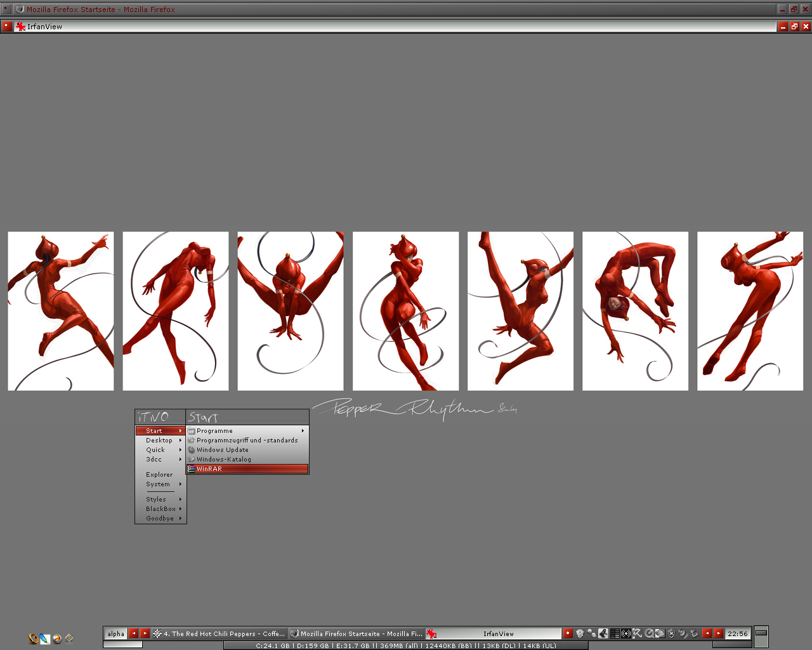Click the network connection tray icon
The image size is (812, 650).
pyautogui.click(x=591, y=633)
